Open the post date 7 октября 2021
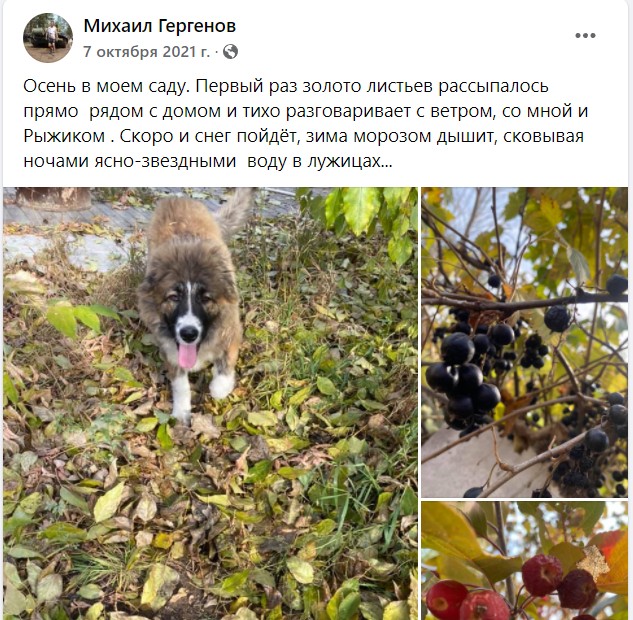Screen dimensions: 633x620 [x=147, y=52]
